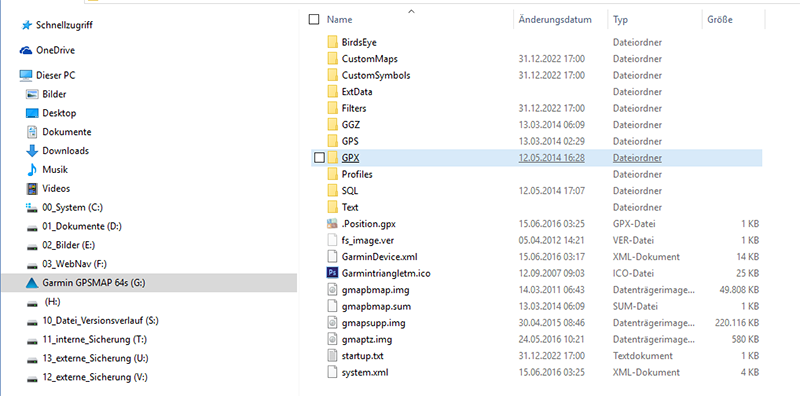Open the Musik note icon
800x396 pixels.
32,170
